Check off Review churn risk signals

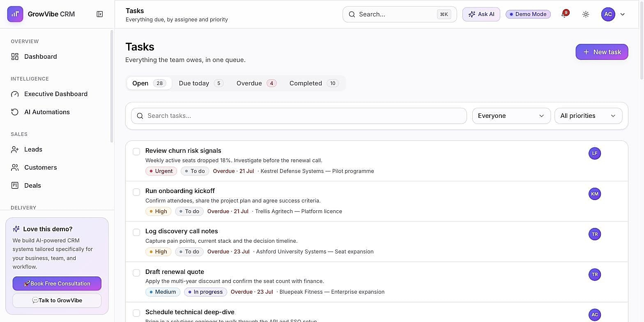tap(136, 152)
